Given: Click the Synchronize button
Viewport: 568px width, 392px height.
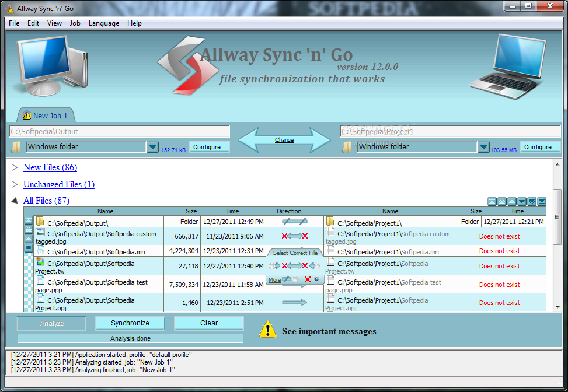Looking at the screenshot, I should point(130,323).
